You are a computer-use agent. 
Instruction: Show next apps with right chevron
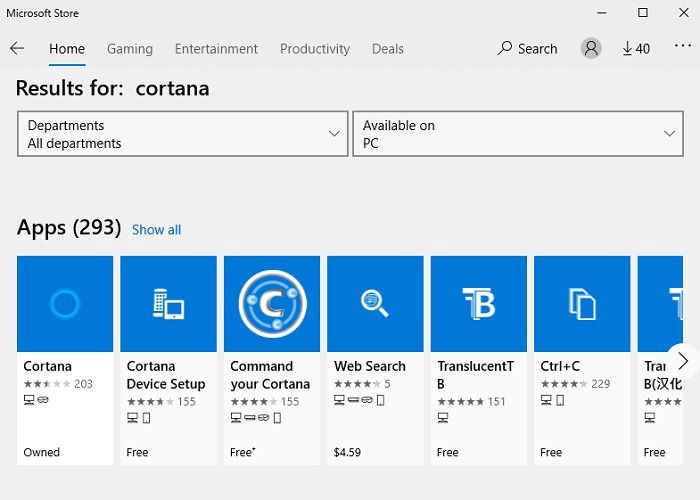click(x=683, y=361)
